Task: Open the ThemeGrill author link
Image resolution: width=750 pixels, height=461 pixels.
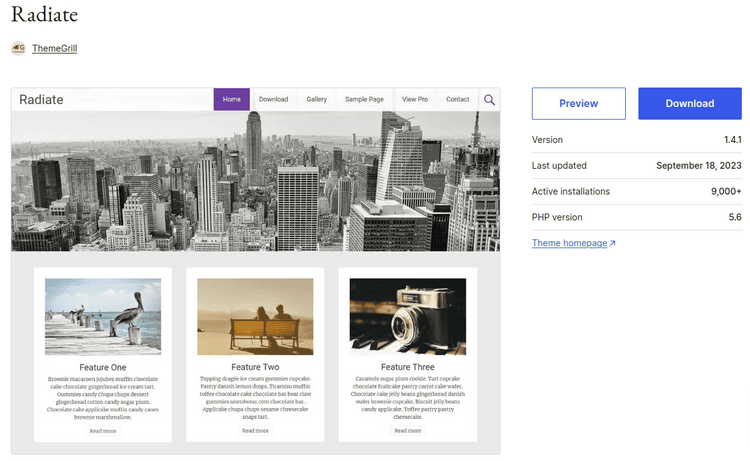Action: pos(54,48)
